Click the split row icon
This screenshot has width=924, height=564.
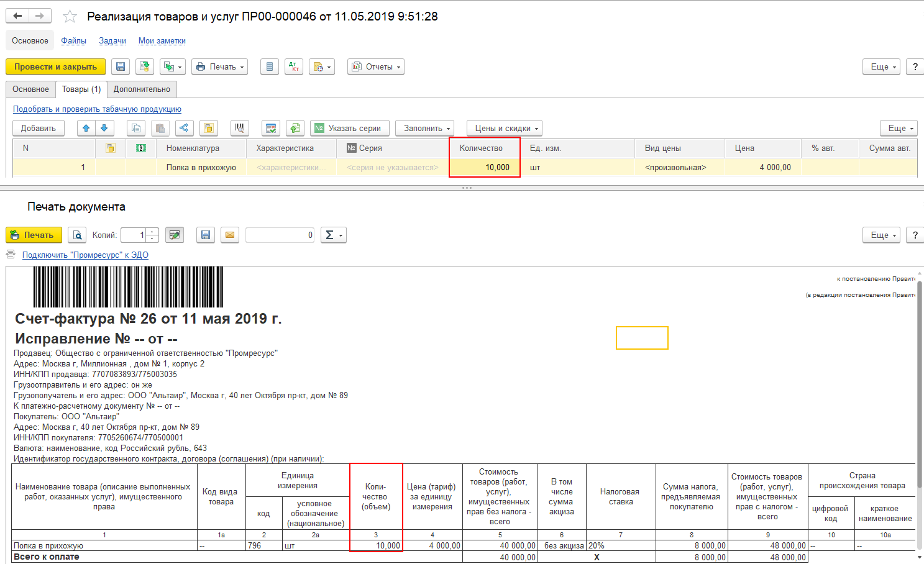pyautogui.click(x=184, y=128)
